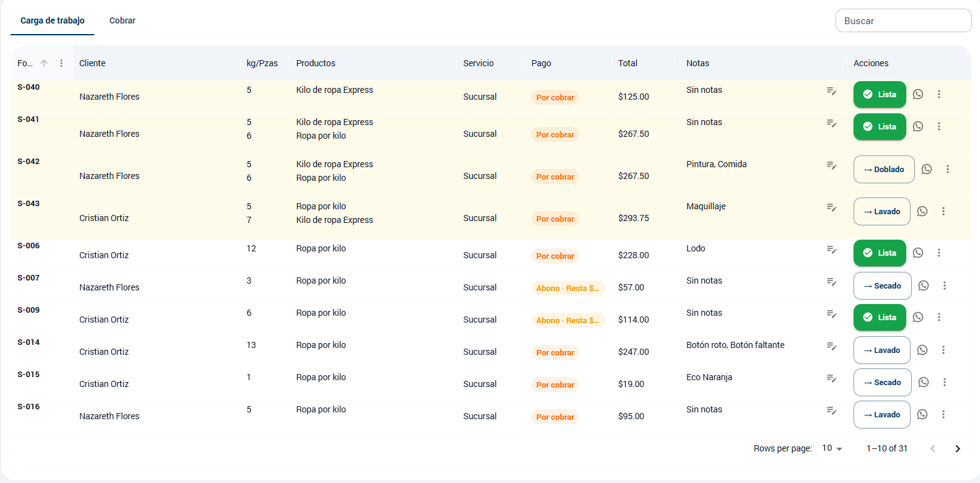Click the Cliente column header
Viewport: 980px width, 483px height.
click(x=92, y=63)
